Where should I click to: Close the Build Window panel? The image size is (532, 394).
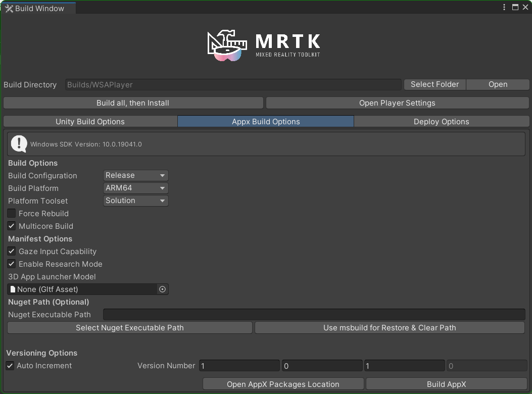click(525, 8)
